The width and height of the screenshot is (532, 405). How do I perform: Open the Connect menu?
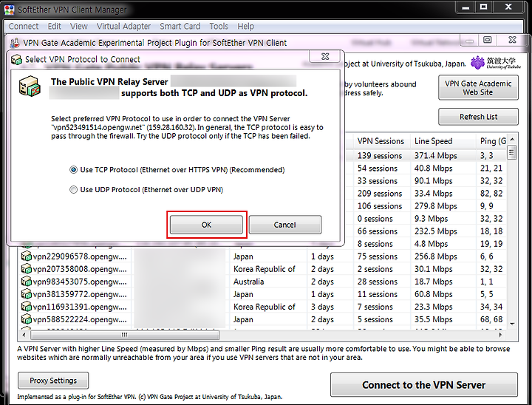(24, 26)
